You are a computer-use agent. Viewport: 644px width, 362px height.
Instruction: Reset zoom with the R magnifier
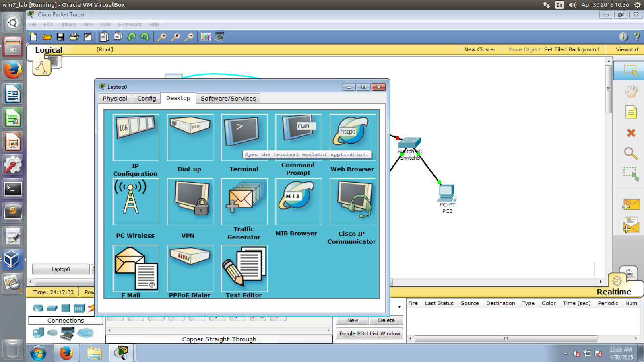click(175, 37)
